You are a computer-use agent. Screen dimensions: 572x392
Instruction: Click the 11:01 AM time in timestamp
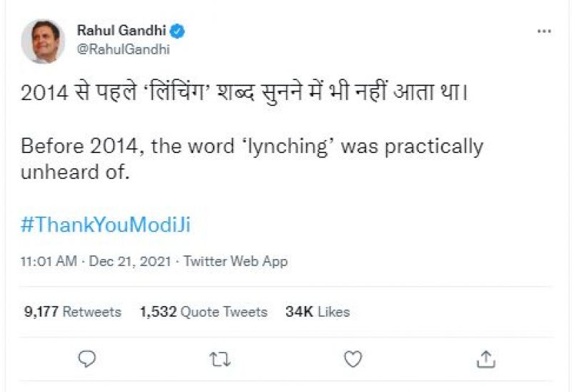pyautogui.click(x=49, y=261)
